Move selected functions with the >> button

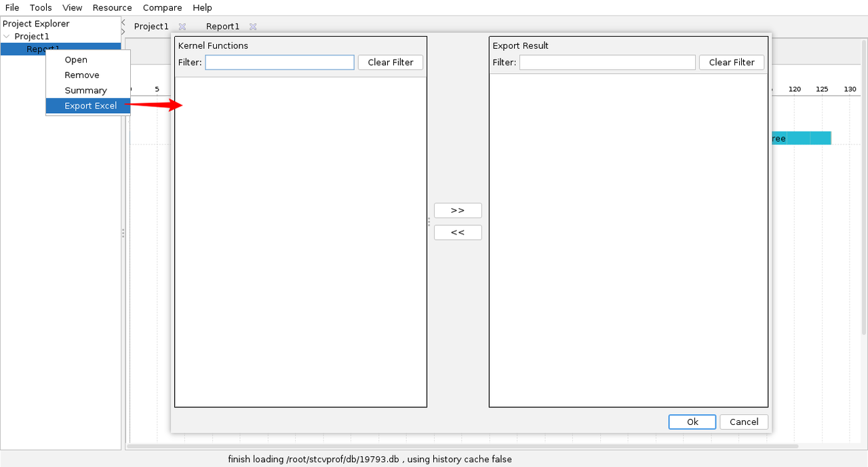tap(458, 210)
